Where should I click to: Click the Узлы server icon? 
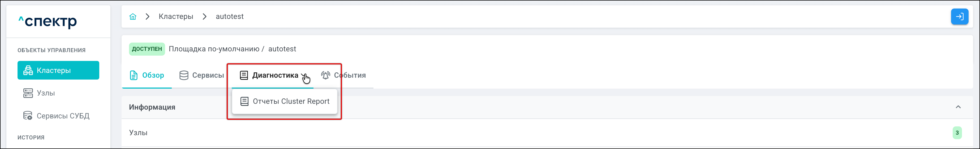pos(28,93)
